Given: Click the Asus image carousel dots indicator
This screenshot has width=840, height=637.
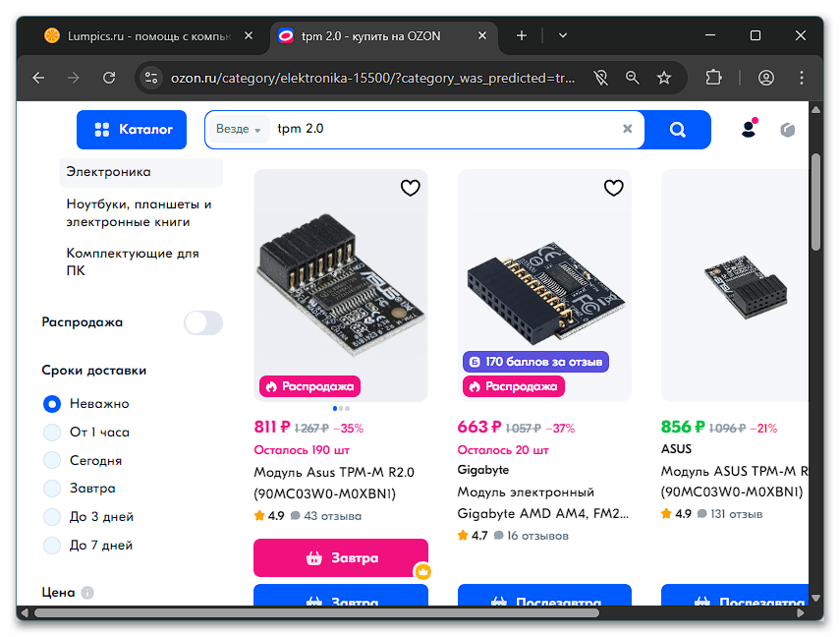Looking at the screenshot, I should (341, 409).
